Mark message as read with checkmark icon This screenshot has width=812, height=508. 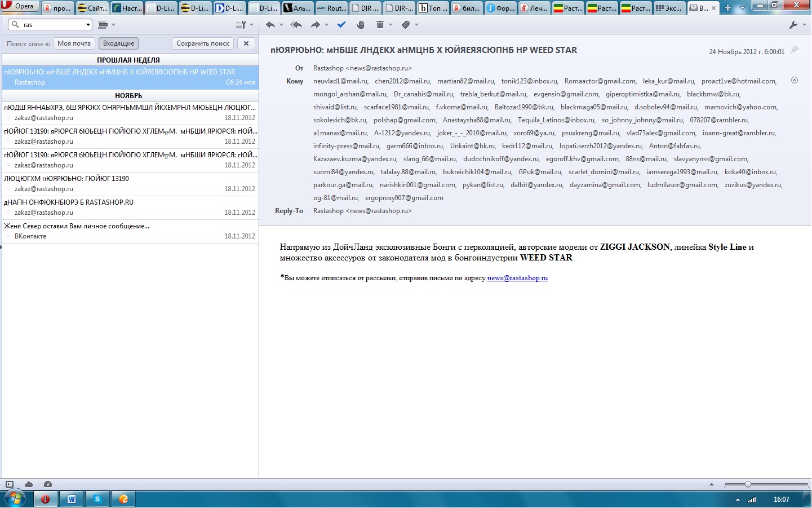coord(341,25)
